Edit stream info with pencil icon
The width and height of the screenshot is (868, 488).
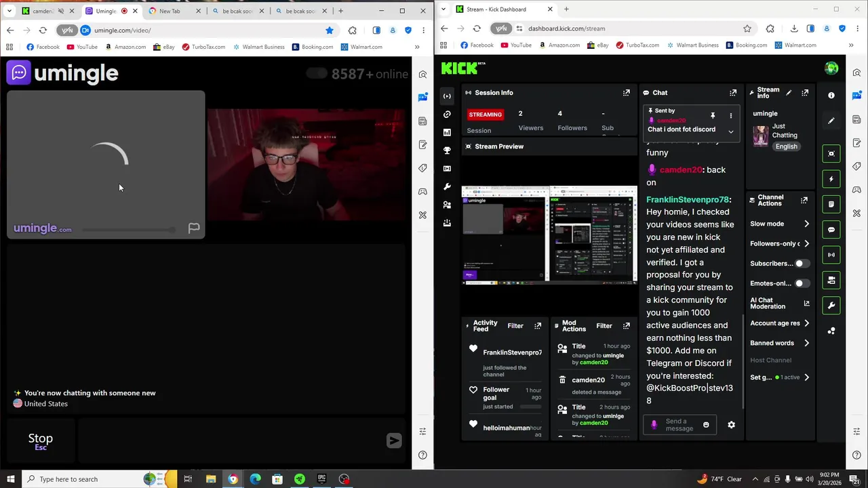tap(789, 93)
